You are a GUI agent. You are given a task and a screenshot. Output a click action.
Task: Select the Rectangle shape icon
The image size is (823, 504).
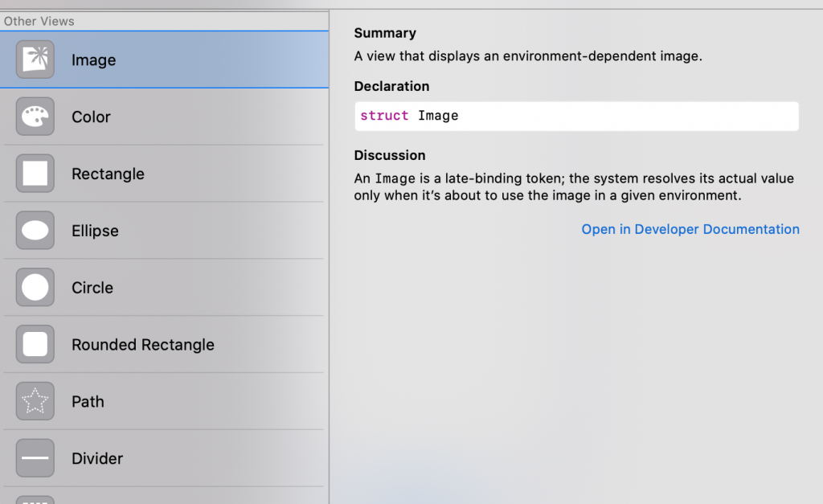coord(35,174)
